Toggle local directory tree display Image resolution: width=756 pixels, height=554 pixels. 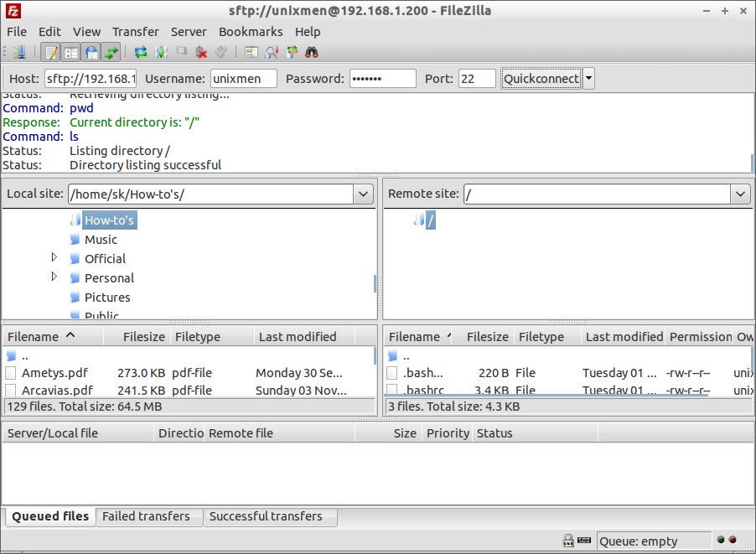71,52
